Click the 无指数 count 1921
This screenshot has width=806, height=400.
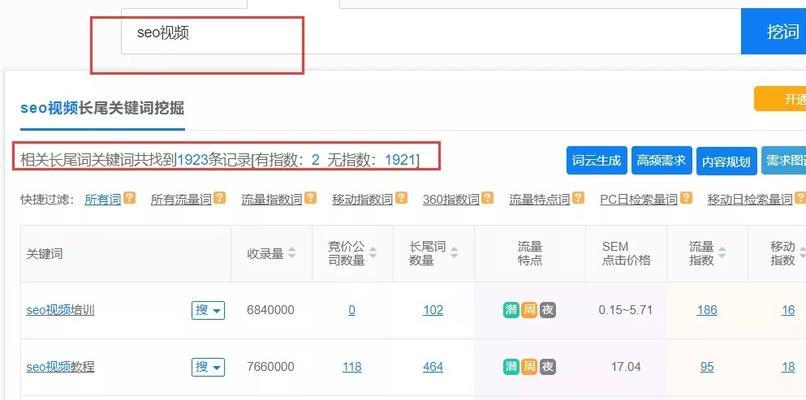[x=400, y=160]
